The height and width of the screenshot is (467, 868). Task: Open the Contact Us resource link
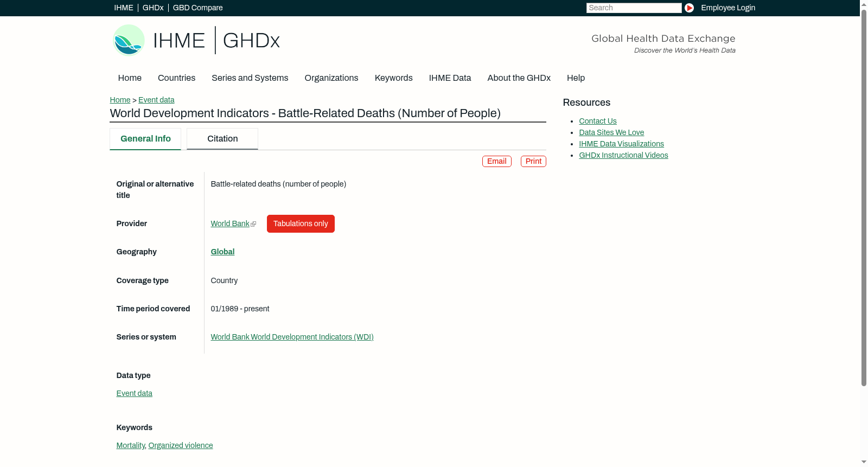[x=598, y=121]
